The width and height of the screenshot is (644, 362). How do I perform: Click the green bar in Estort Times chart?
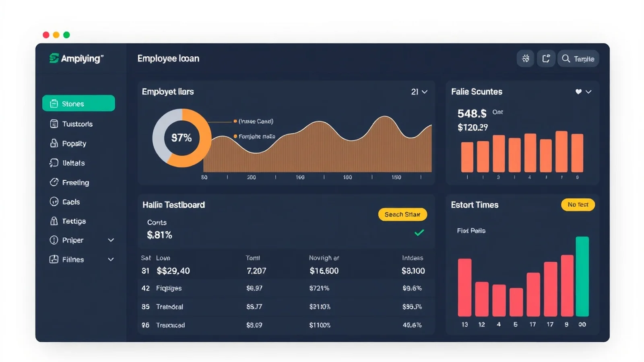pyautogui.click(x=582, y=276)
